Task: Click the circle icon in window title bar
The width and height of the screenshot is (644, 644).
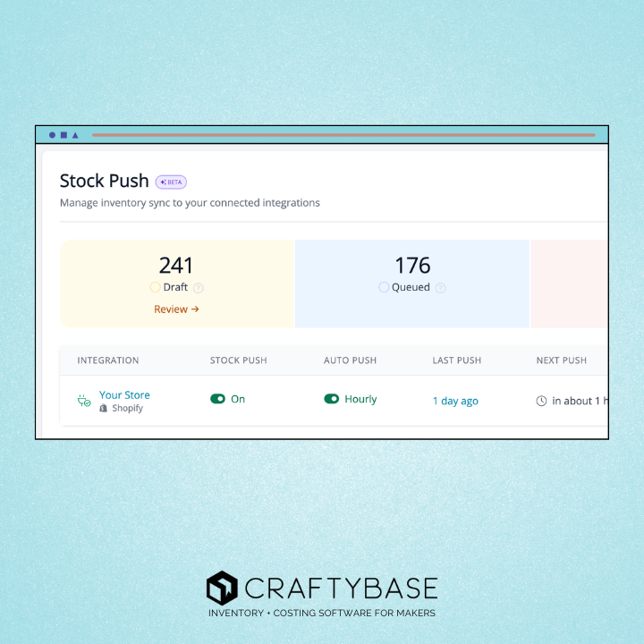Action: pyautogui.click(x=52, y=135)
